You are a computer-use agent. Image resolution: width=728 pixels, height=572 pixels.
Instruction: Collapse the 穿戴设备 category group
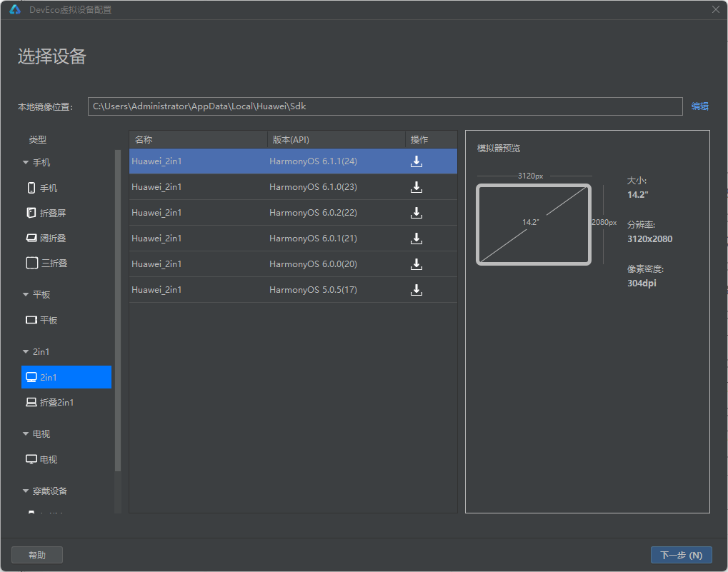pyautogui.click(x=26, y=491)
